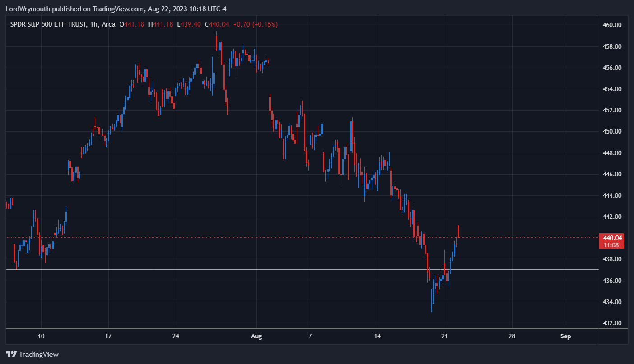Select the white horizontal support line

coord(302,270)
